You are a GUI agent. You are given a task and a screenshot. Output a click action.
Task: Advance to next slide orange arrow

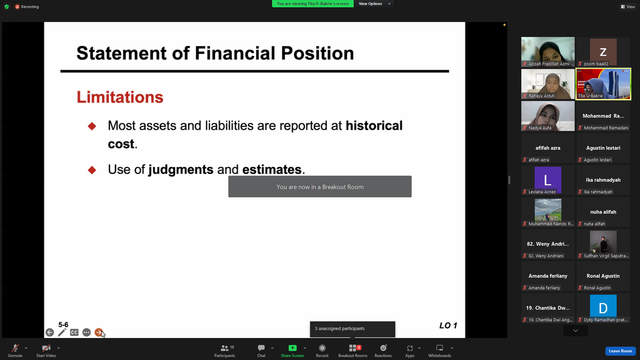point(98,332)
